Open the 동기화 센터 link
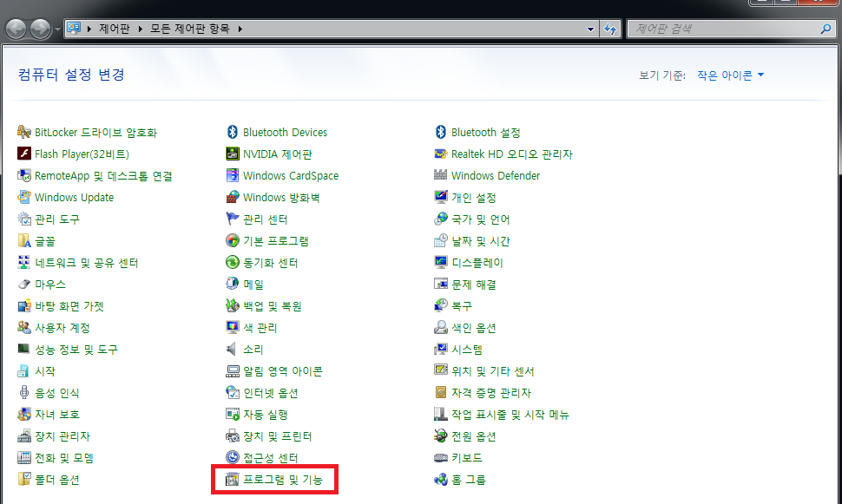 (270, 263)
